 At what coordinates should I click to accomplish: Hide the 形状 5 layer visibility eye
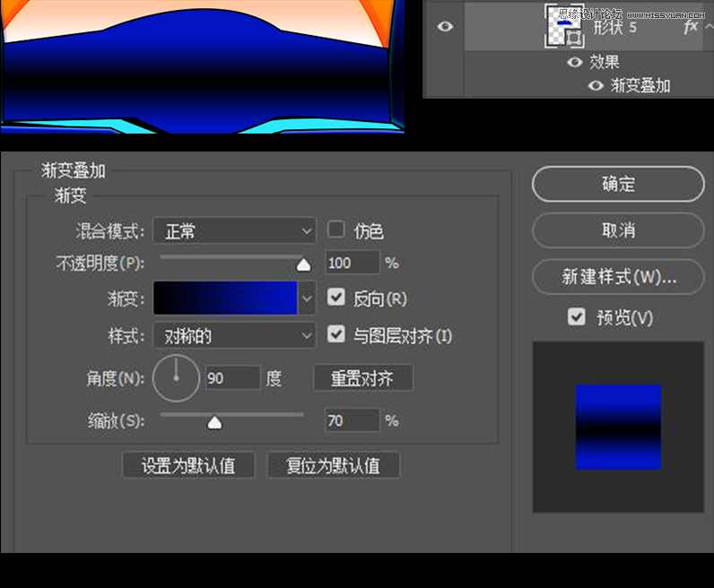(x=445, y=26)
